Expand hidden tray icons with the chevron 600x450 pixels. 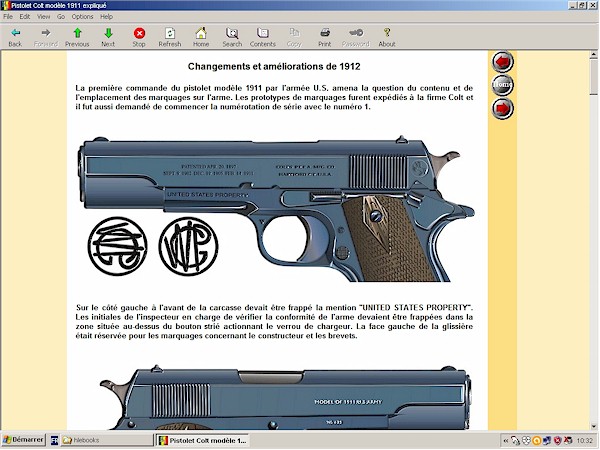(505, 441)
